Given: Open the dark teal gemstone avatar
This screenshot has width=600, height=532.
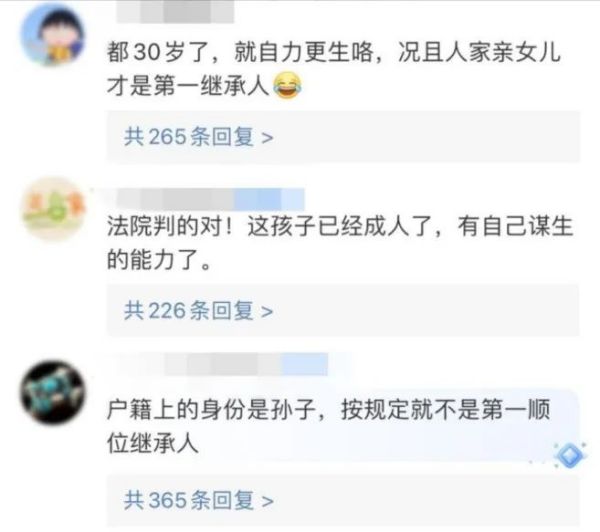Looking at the screenshot, I should [53, 392].
